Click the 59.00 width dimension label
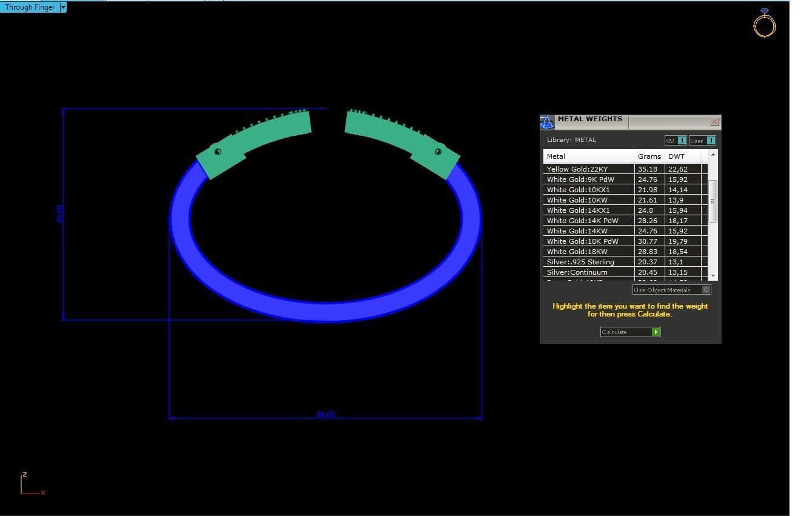Viewport: 812px width, 516px height. pyautogui.click(x=326, y=414)
